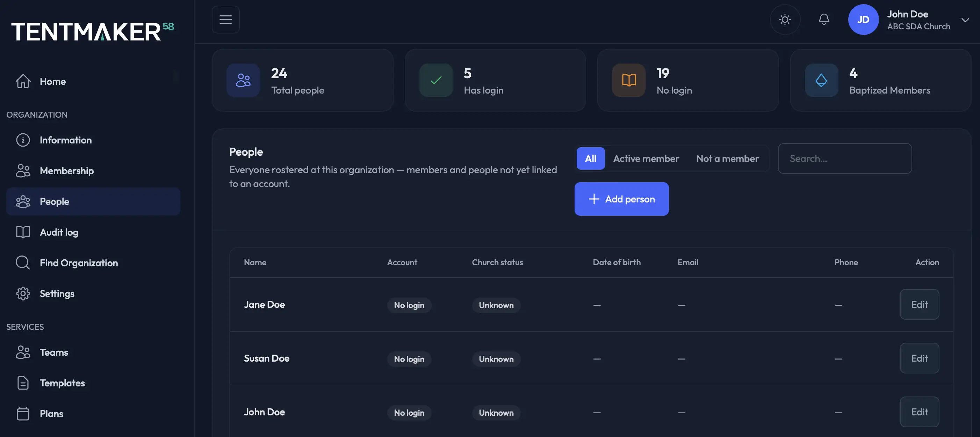Toggle the sidebar with the hamburger icon

click(x=225, y=20)
